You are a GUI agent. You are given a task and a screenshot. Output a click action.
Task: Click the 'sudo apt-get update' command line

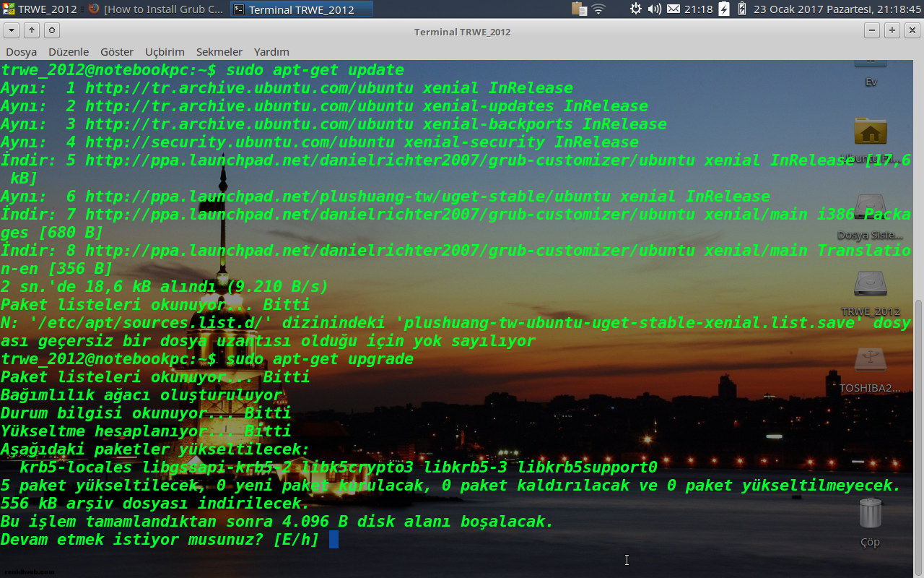[x=315, y=70]
